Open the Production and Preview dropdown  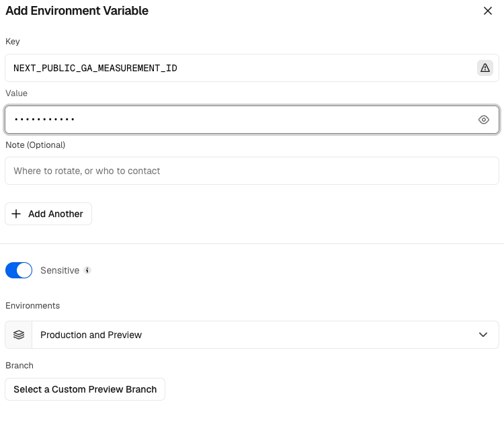point(252,335)
